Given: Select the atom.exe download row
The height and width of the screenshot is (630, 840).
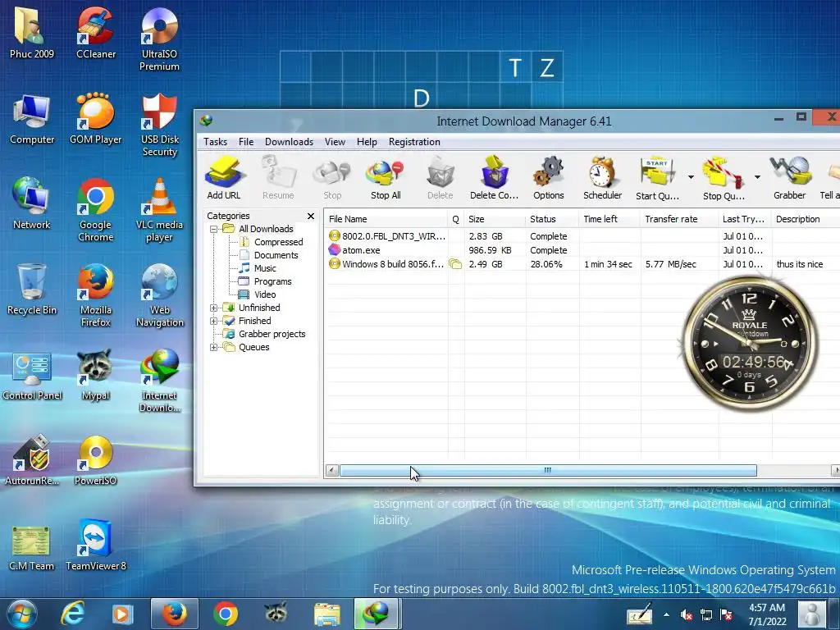Looking at the screenshot, I should click(582, 250).
